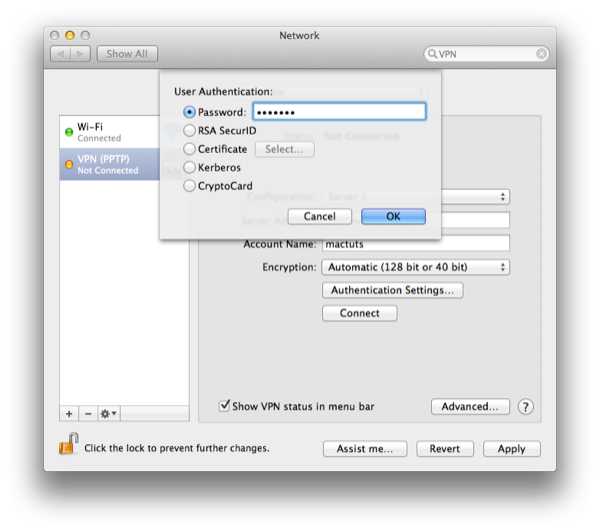600x532 pixels.
Task: Click the orange VPN status indicator
Action: point(69,165)
